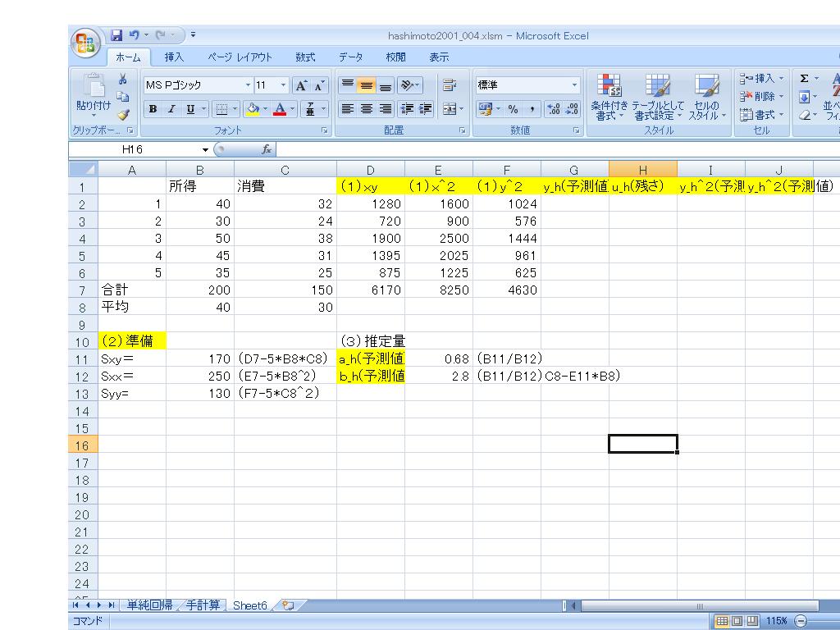The image size is (840, 630).
Task: Open the テーブルとして書式設定 menu
Action: pyautogui.click(x=659, y=97)
